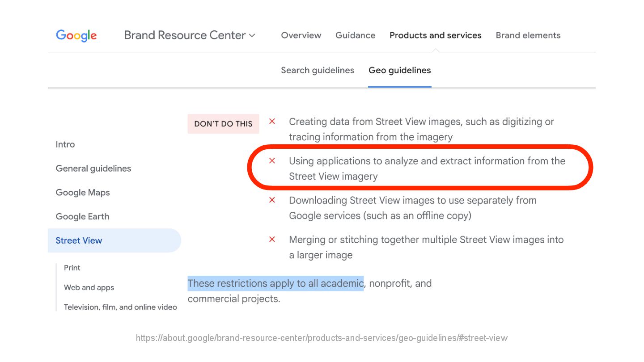Open the Brand elements tab
This screenshot has width=644, height=362.
click(x=528, y=35)
